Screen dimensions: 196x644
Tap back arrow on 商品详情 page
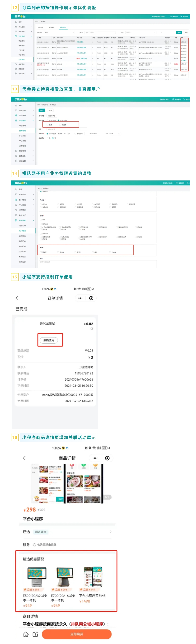point(24,458)
